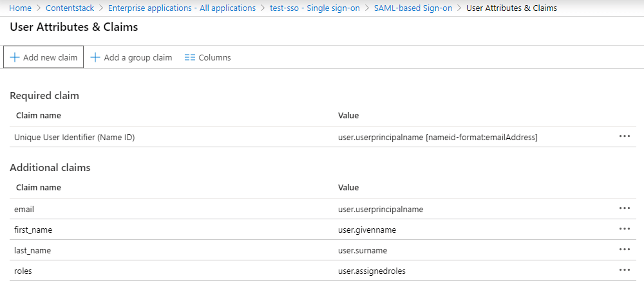644x290 pixels.
Task: Click the Add new claim button
Action: click(x=43, y=57)
